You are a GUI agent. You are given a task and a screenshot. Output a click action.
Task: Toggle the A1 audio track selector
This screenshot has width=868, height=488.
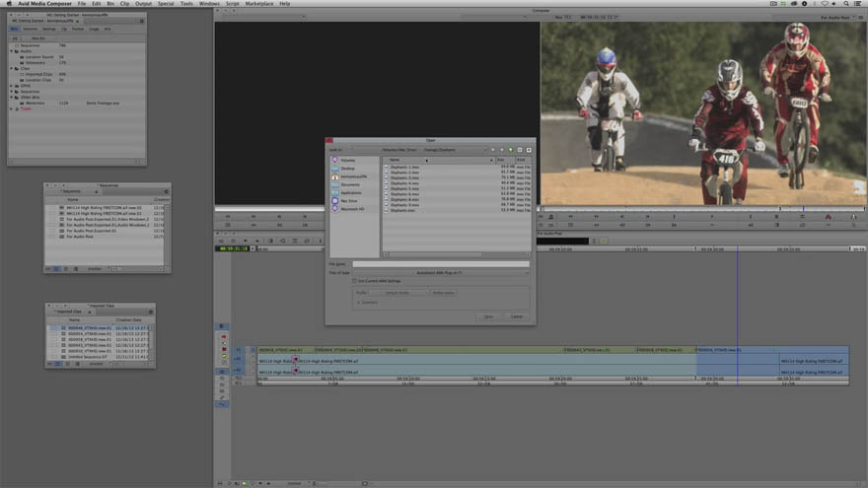point(239,360)
